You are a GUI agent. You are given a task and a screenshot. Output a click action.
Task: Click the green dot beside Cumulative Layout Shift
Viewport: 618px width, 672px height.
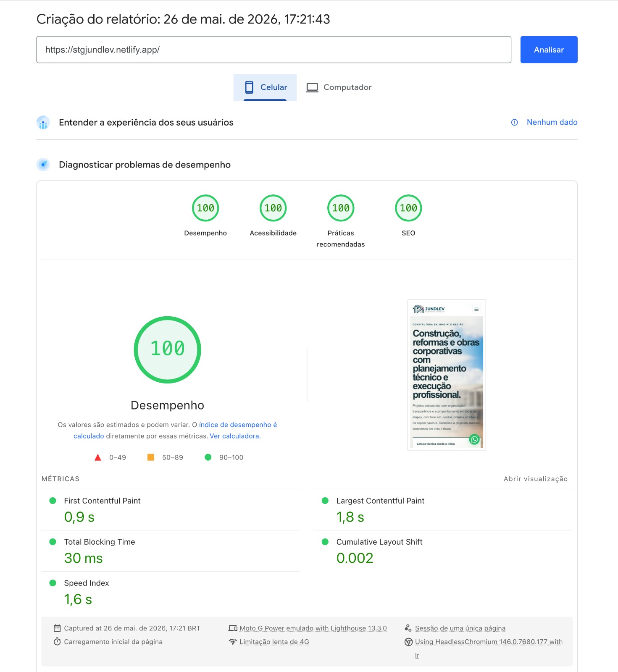(325, 542)
